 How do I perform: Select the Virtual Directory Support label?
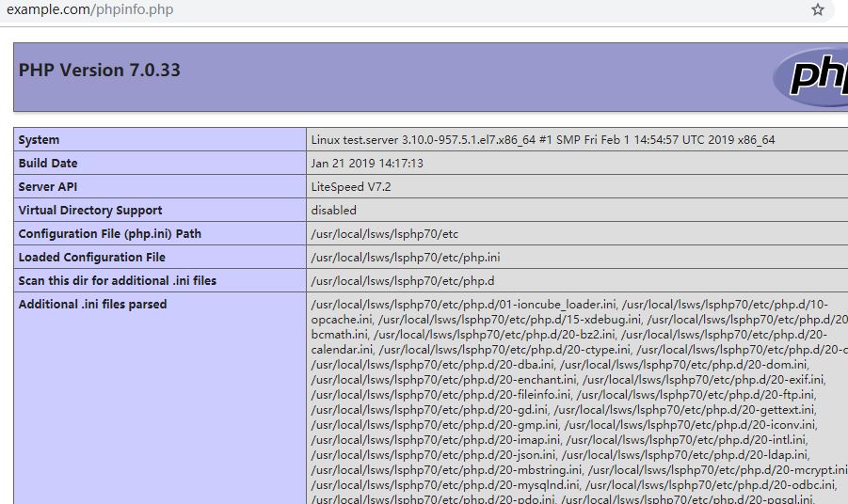click(x=90, y=211)
